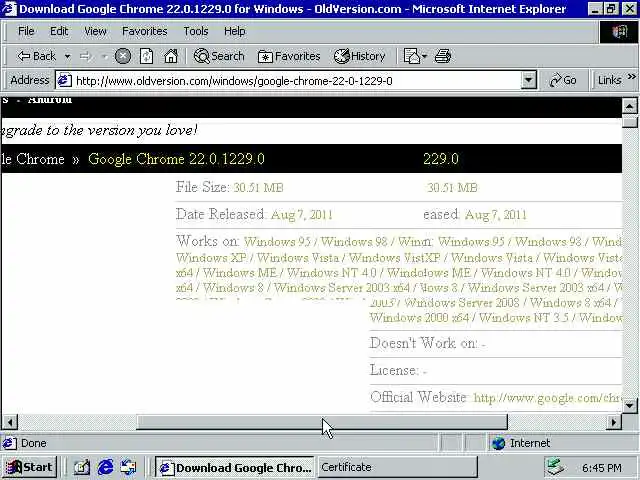Click the Windows logo throbber icon
Viewport: 640px width, 480px height.
618,31
